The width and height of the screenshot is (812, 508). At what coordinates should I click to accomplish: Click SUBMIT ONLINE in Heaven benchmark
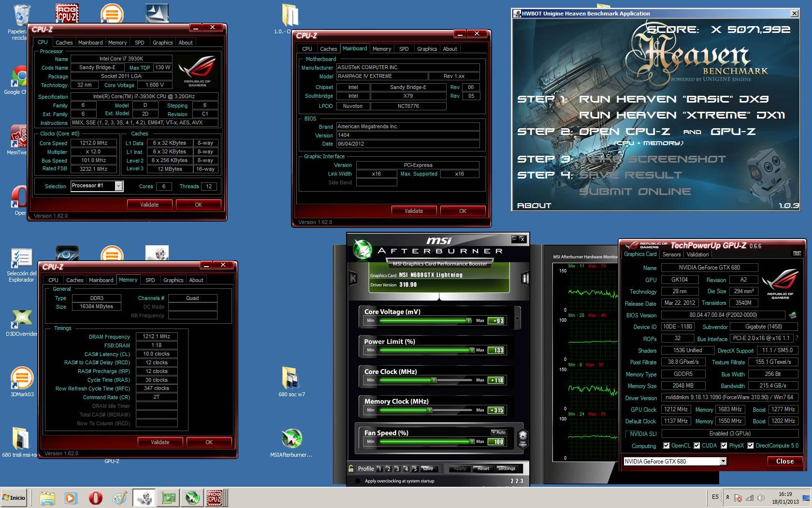click(635, 192)
